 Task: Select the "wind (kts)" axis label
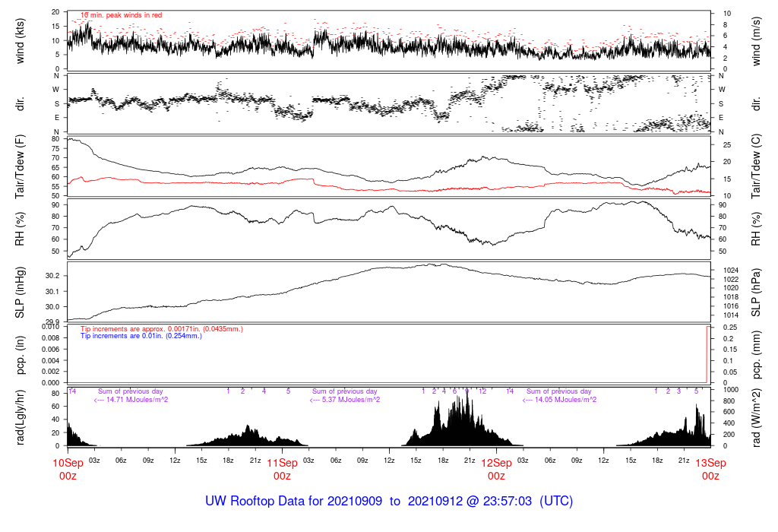pos(20,41)
